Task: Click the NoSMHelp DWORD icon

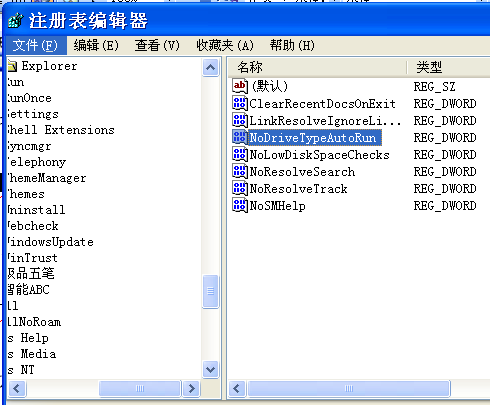Action: (240, 205)
